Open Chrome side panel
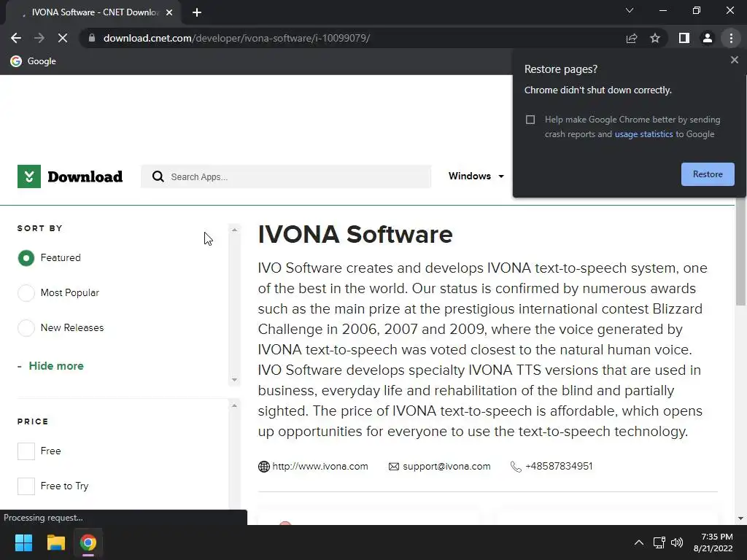Screen dimensions: 747x560 coord(684,38)
